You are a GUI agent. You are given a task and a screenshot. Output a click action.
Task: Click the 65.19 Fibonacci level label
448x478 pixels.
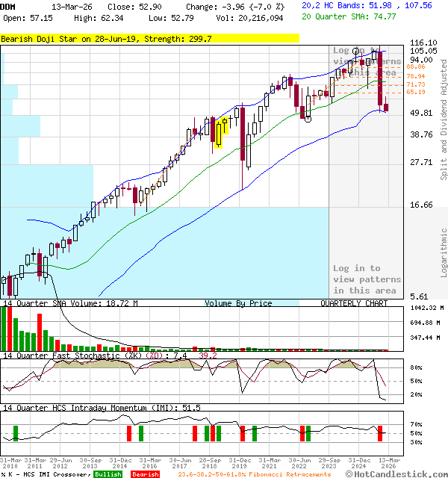coord(416,92)
